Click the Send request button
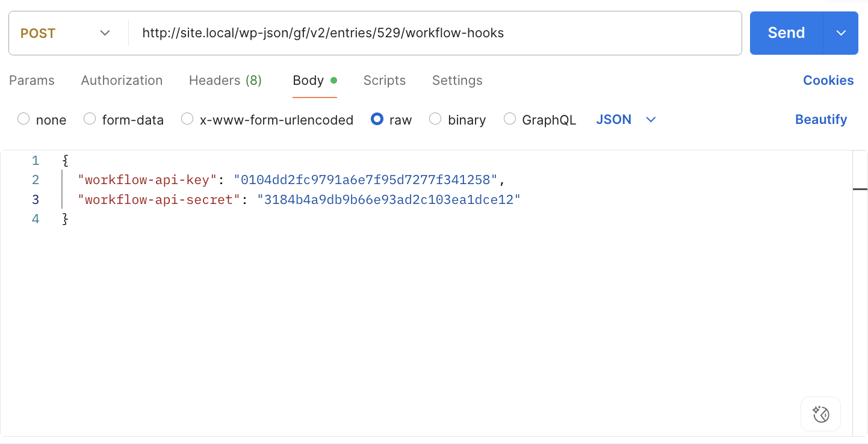868x444 pixels. [x=786, y=33]
